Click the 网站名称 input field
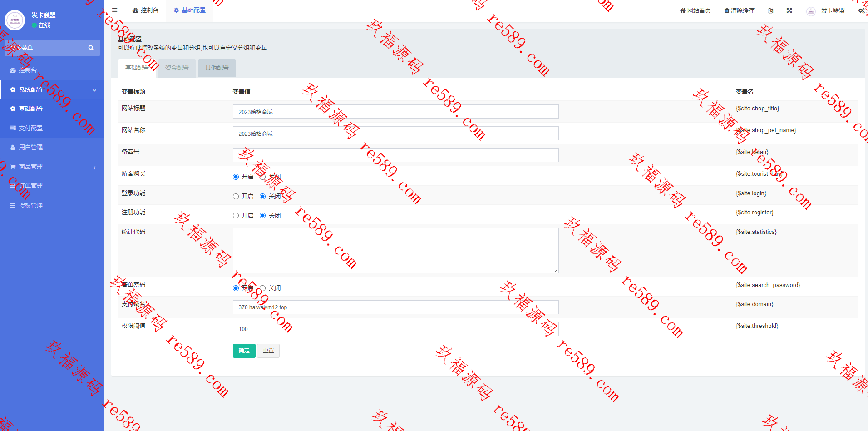 click(395, 134)
